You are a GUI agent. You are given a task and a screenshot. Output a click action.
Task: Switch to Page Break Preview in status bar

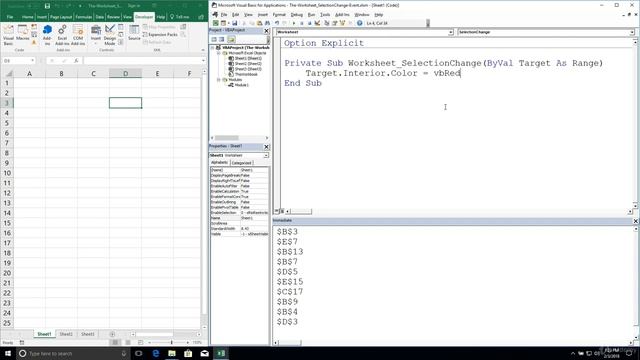140,342
